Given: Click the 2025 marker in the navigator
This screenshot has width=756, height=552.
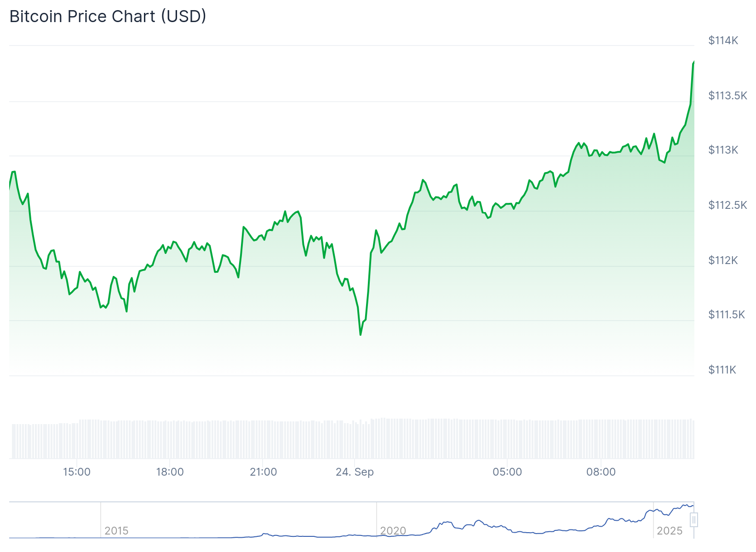Looking at the screenshot, I should tap(670, 531).
